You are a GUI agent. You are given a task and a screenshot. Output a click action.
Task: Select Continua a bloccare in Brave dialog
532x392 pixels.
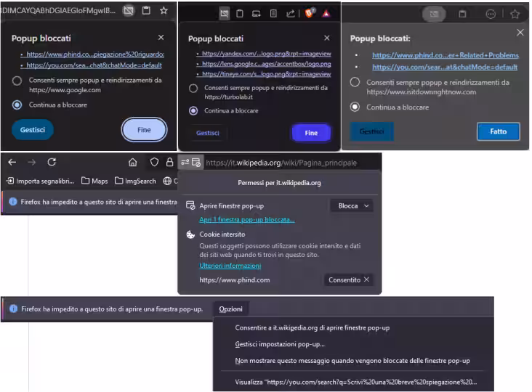point(193,111)
